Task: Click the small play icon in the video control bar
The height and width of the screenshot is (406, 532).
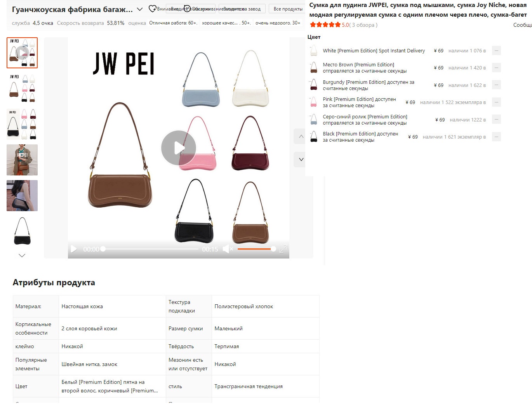Action: 74,249
